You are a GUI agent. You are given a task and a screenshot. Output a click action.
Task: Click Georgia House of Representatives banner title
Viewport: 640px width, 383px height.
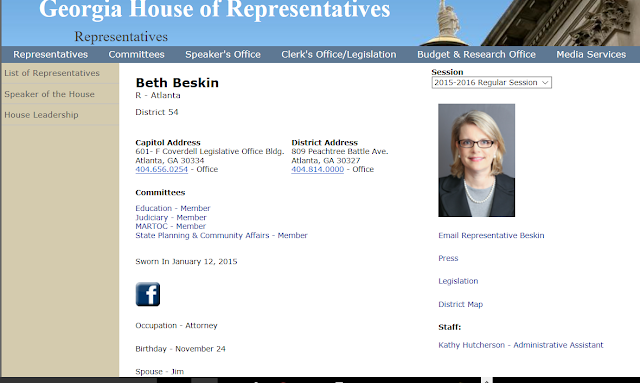point(215,9)
